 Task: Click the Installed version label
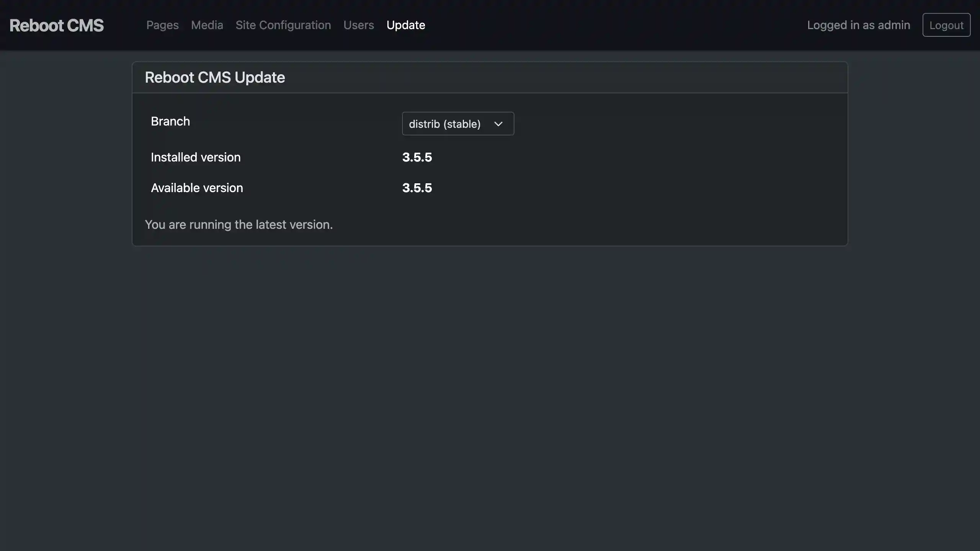[x=195, y=157]
